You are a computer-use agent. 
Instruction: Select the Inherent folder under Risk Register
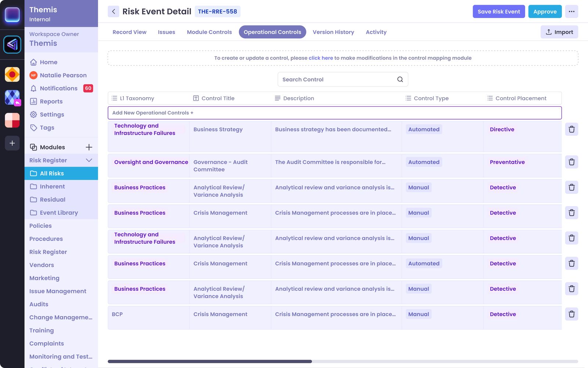[52, 186]
